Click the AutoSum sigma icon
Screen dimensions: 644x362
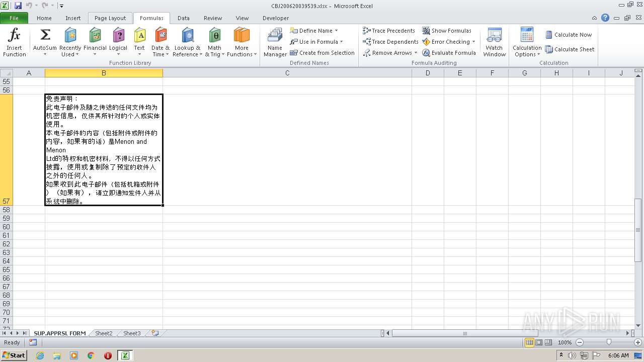point(45,35)
